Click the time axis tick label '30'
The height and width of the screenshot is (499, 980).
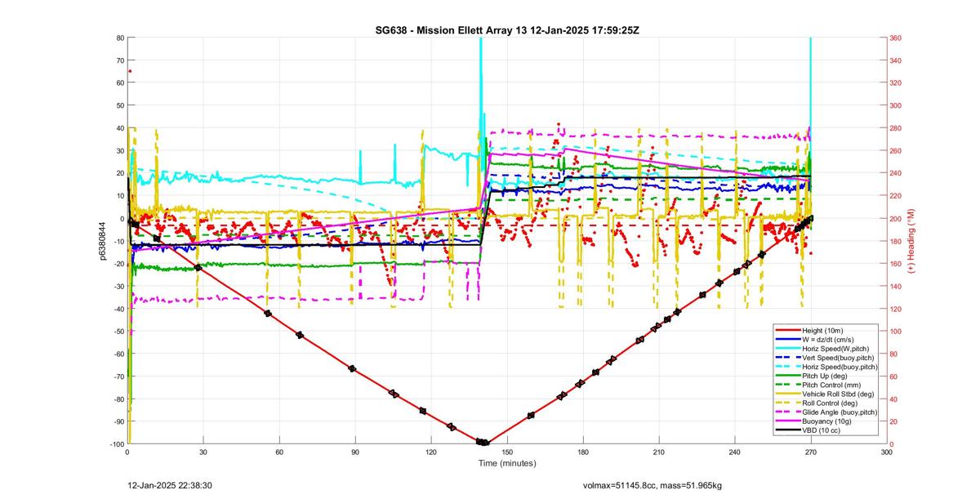[x=203, y=452]
